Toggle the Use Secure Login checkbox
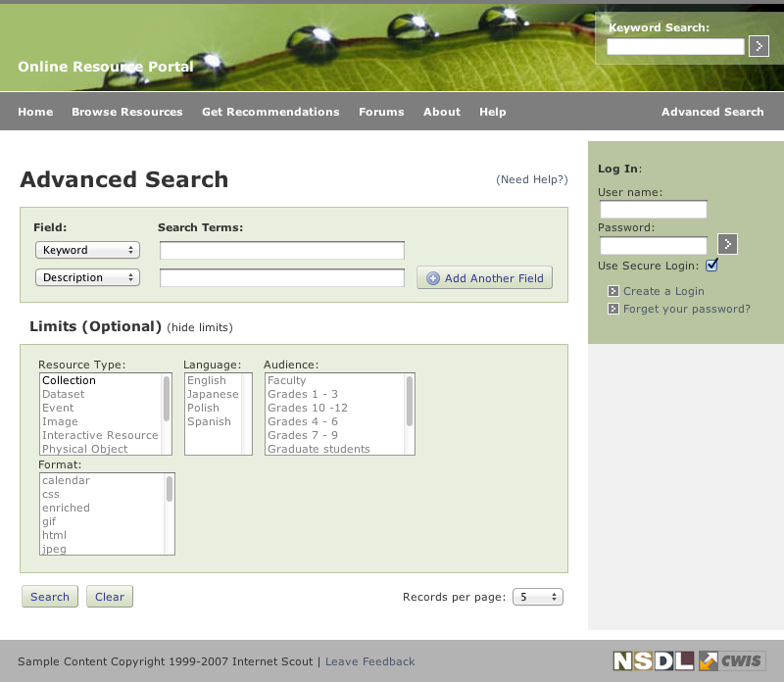Image resolution: width=784 pixels, height=682 pixels. 712,266
